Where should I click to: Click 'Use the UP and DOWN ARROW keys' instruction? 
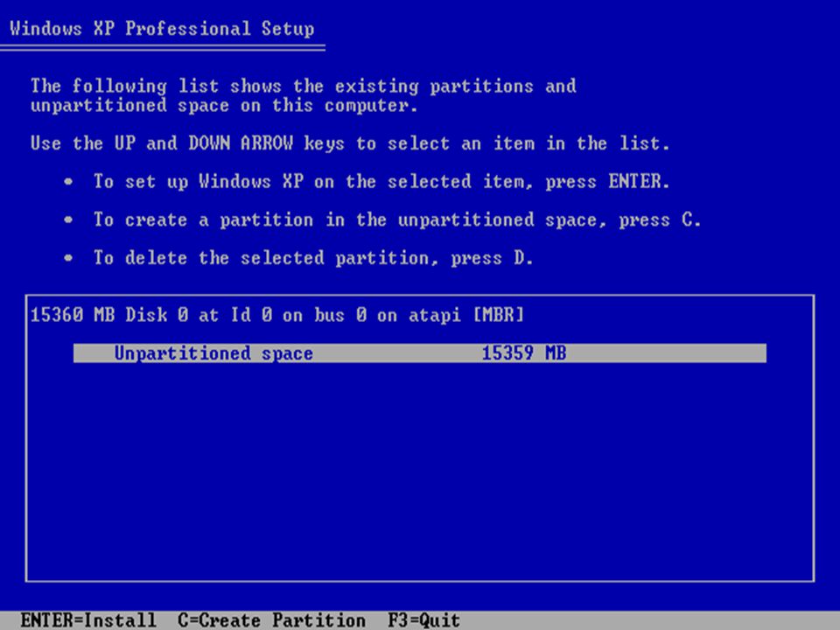click(350, 143)
